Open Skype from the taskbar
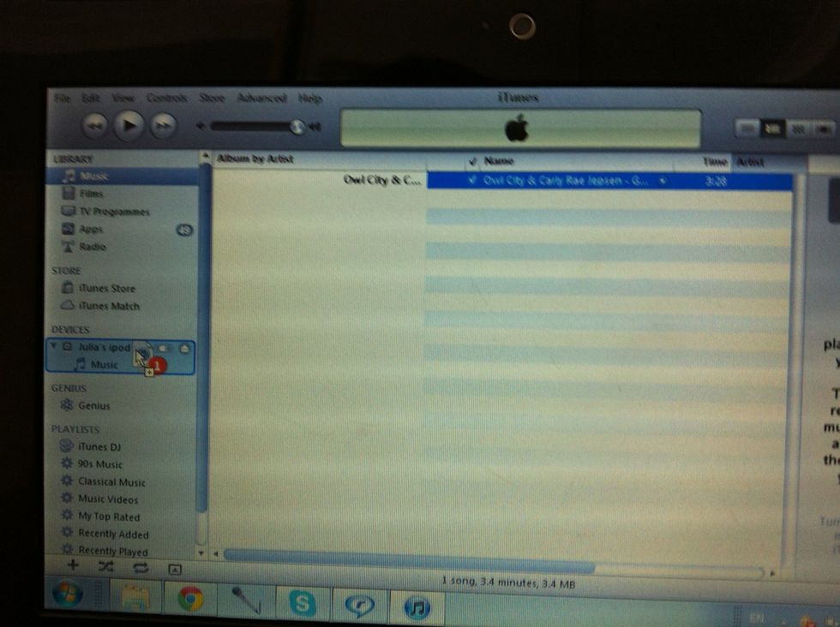The image size is (840, 627). pos(302,604)
